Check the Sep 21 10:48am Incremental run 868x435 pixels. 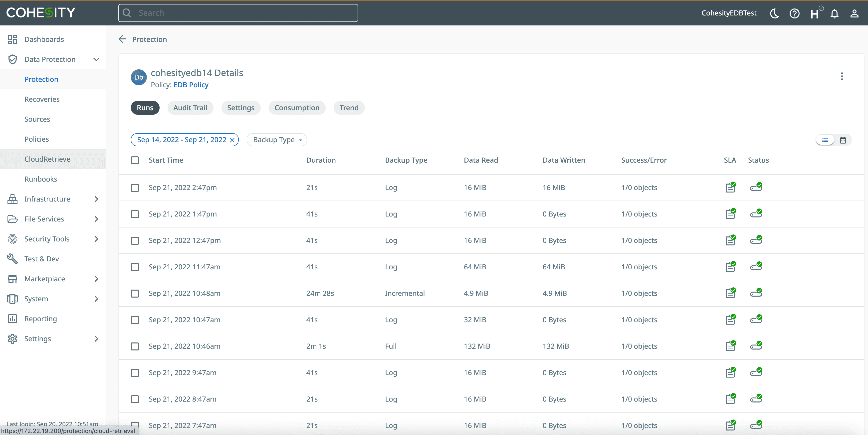pos(135,293)
